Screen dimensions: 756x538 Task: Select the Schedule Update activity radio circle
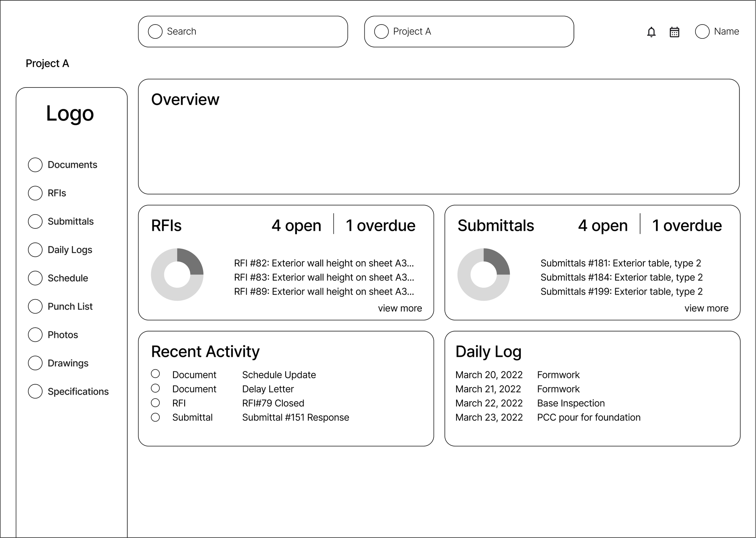(x=155, y=374)
